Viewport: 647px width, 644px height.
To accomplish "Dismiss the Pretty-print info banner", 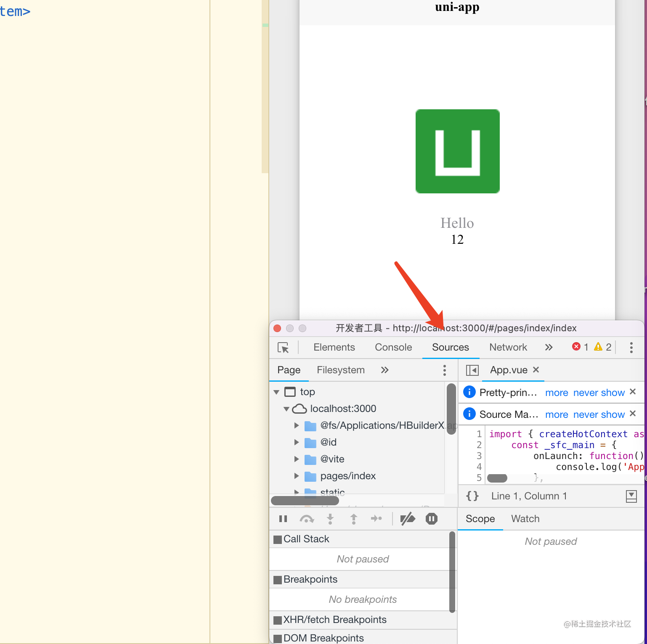I will [632, 392].
